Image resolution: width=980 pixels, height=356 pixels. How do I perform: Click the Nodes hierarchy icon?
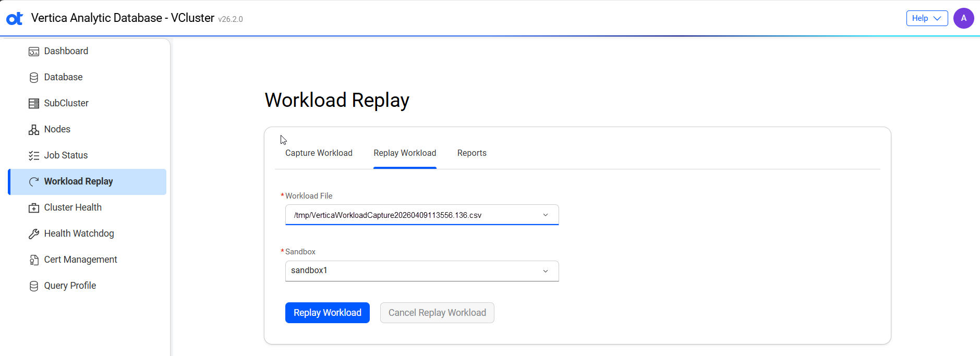pos(34,130)
